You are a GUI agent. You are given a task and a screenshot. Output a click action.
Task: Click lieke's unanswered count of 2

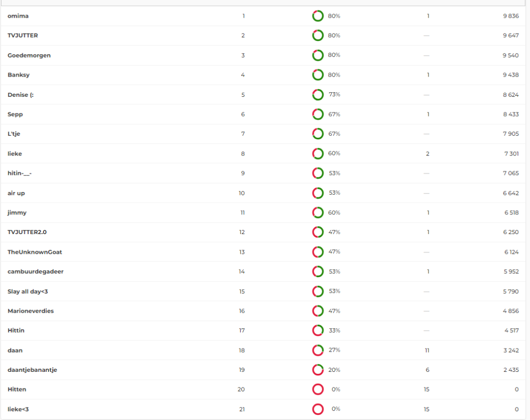coord(428,154)
